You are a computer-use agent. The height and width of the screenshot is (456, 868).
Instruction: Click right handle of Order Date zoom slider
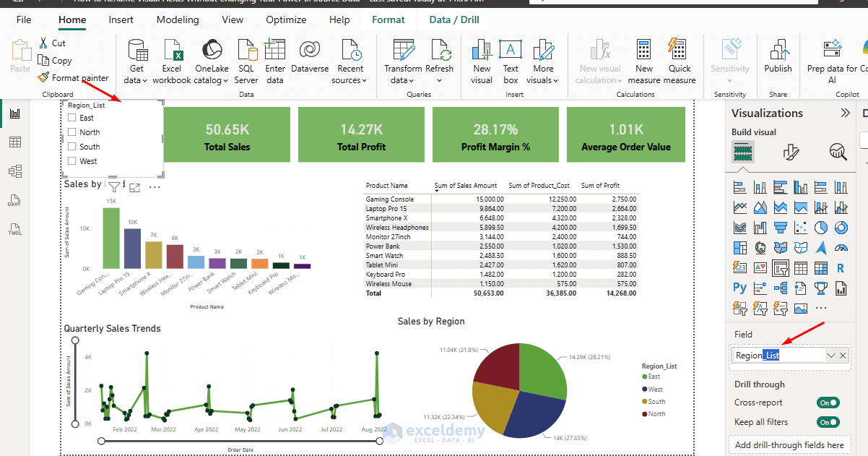coord(380,440)
